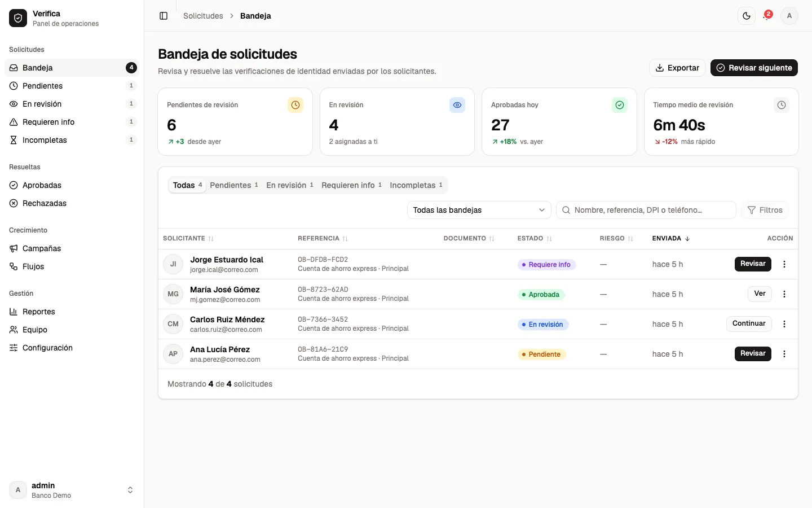Open Campañas in the sidebar
Screen dimensions: 812x508
pyautogui.click(x=72, y=248)
